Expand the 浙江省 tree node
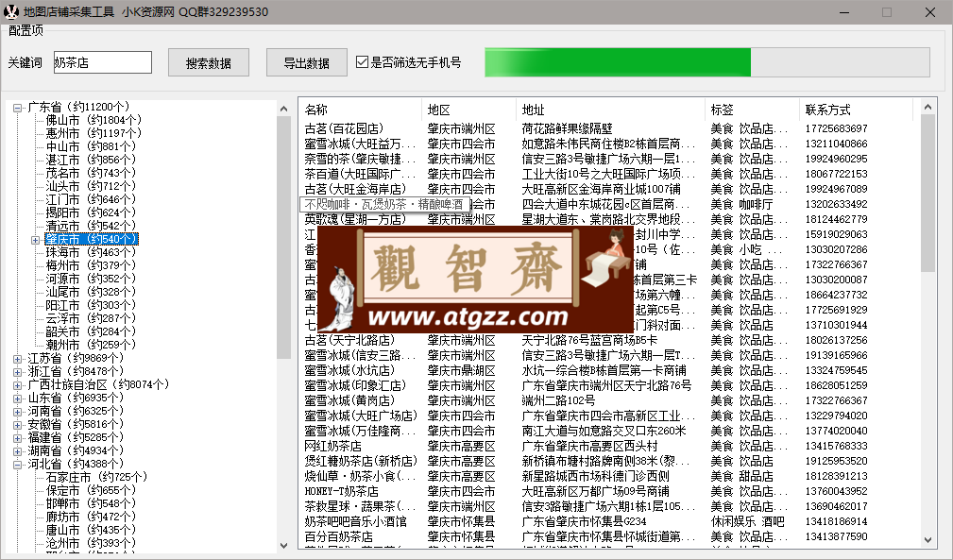 pos(18,372)
